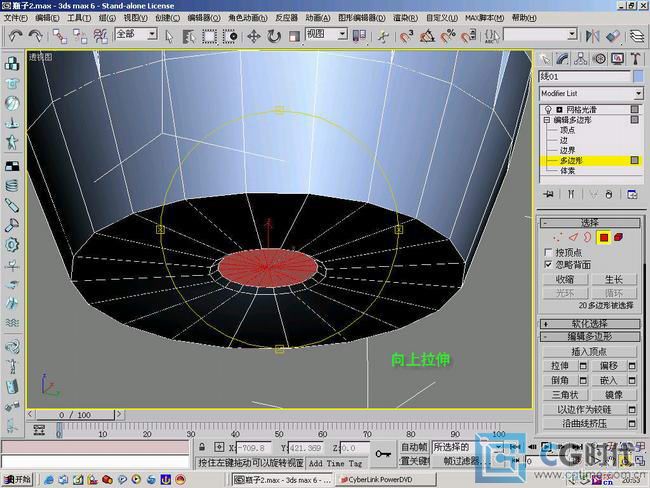Choose the Element red cube selection icon
This screenshot has height=488, width=650.
point(618,237)
